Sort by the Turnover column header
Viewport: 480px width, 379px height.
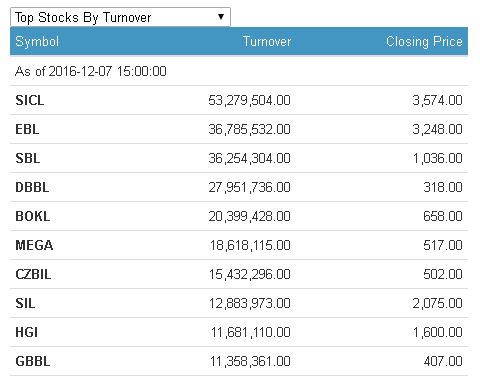coord(267,42)
